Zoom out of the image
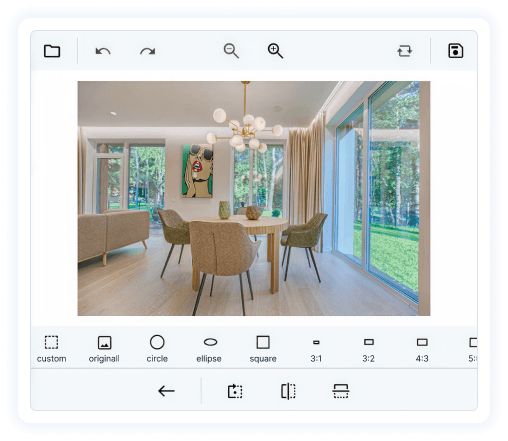Image resolution: width=508 pixels, height=441 pixels. point(231,51)
